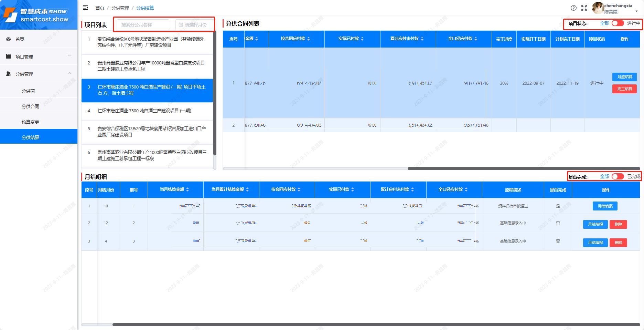The height and width of the screenshot is (330, 644).
Task: Click the contract list horizontal scrollbar
Action: click(x=523, y=168)
